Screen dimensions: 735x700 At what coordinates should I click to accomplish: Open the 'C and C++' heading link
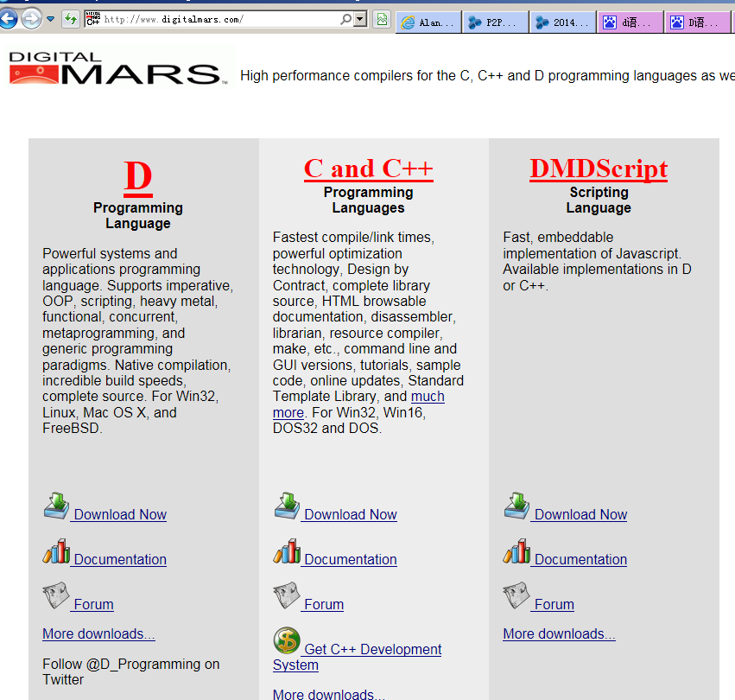369,169
